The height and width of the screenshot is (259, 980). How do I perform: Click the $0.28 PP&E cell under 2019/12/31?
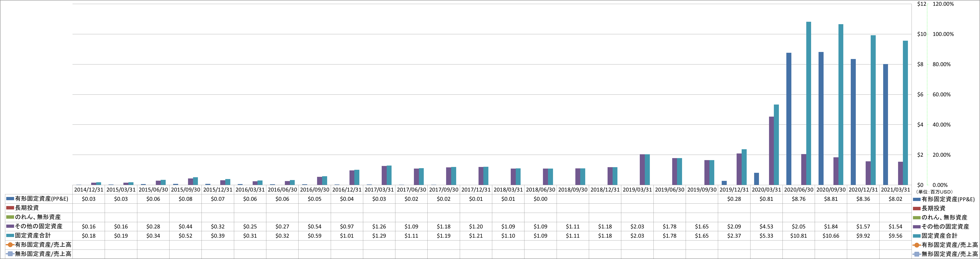(x=734, y=199)
